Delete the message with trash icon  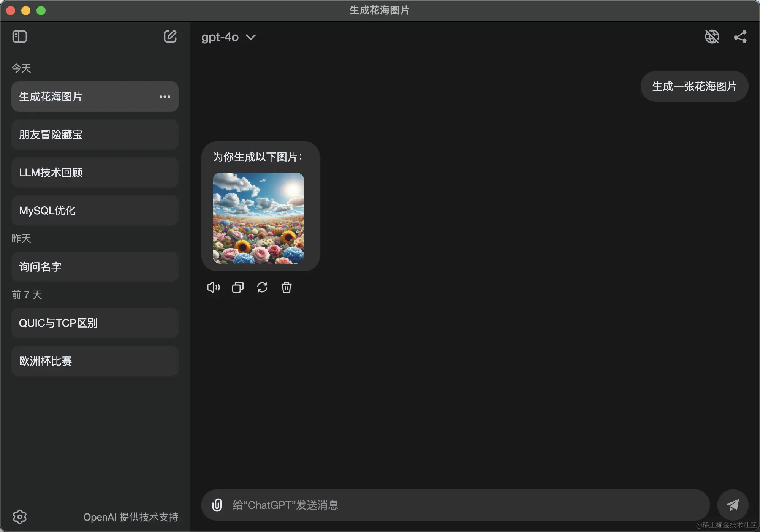click(x=287, y=287)
